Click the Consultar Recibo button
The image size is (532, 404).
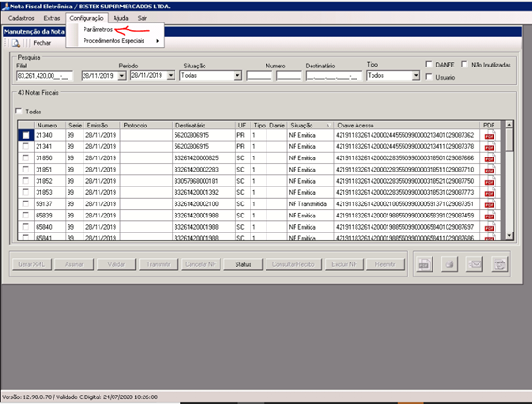point(293,264)
